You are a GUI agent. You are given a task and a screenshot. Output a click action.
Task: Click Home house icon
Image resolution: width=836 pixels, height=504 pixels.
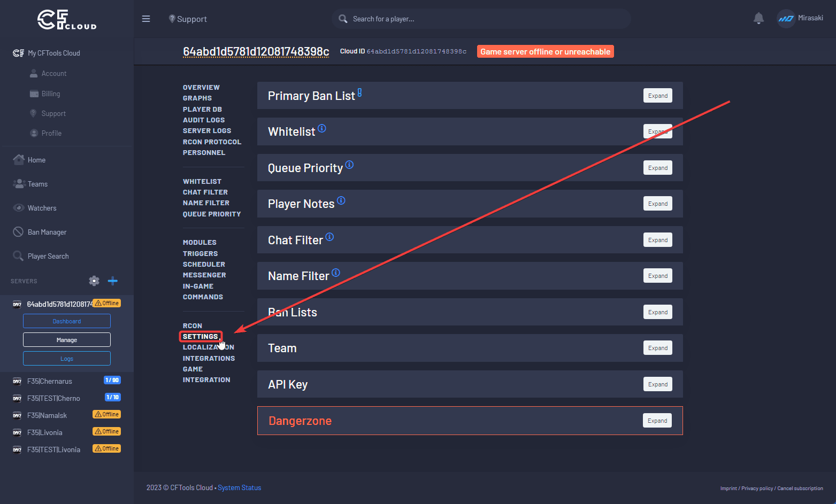19,159
